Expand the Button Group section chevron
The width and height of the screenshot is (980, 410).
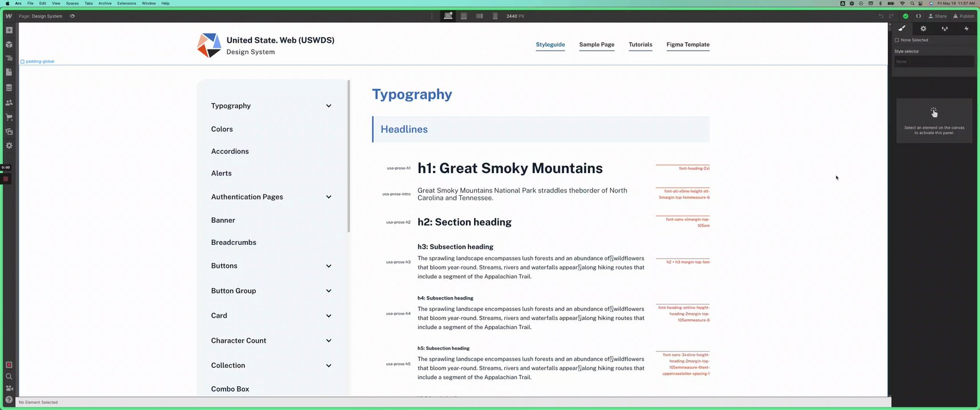point(329,291)
